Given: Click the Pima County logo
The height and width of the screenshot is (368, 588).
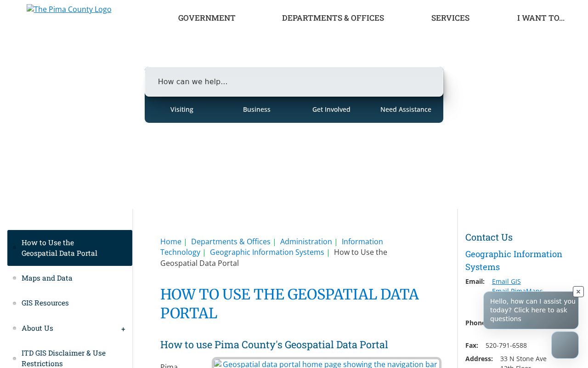Looking at the screenshot, I should click(x=69, y=9).
